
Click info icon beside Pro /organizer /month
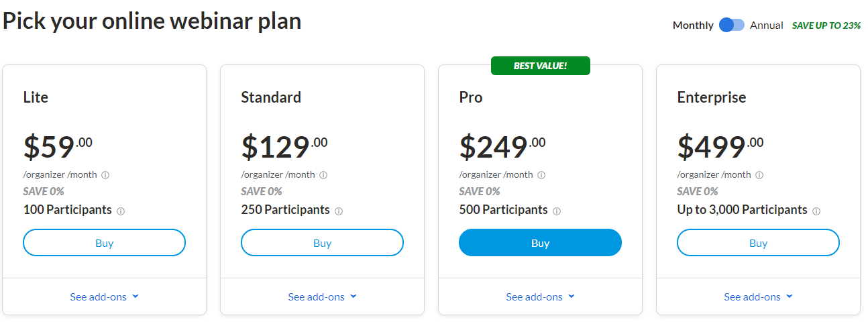[x=541, y=175]
